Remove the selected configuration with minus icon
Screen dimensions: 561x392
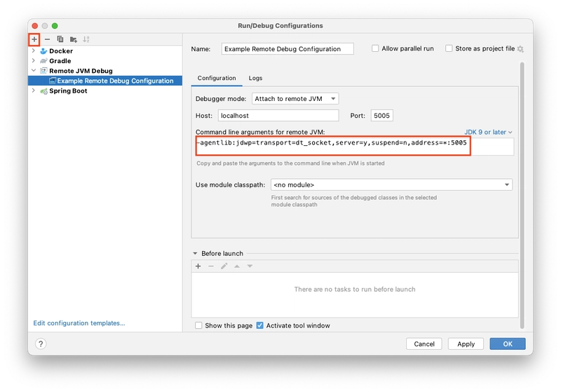tap(47, 39)
